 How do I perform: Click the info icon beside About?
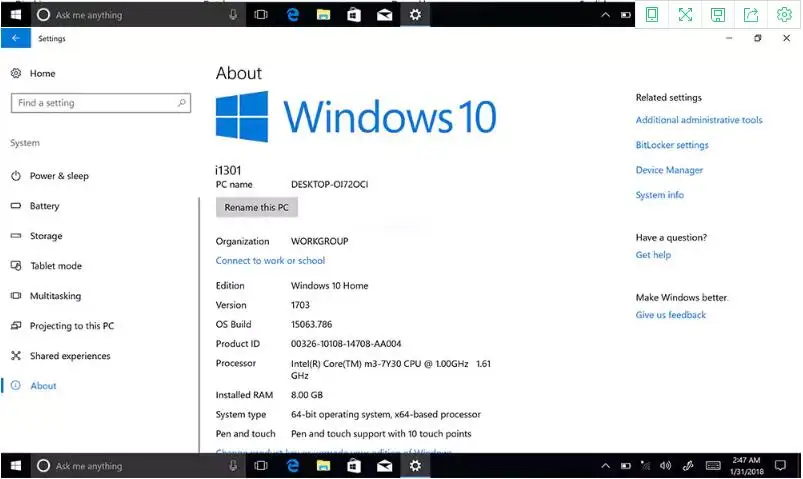(x=16, y=385)
